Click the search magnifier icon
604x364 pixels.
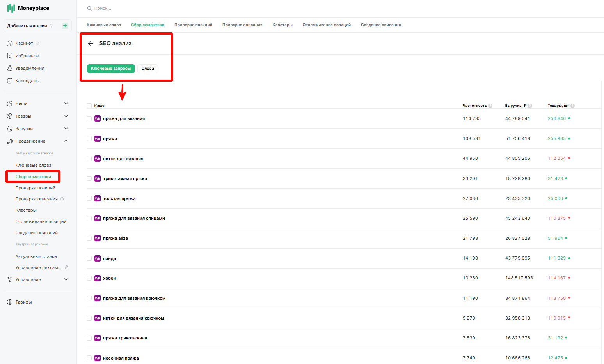tap(89, 8)
